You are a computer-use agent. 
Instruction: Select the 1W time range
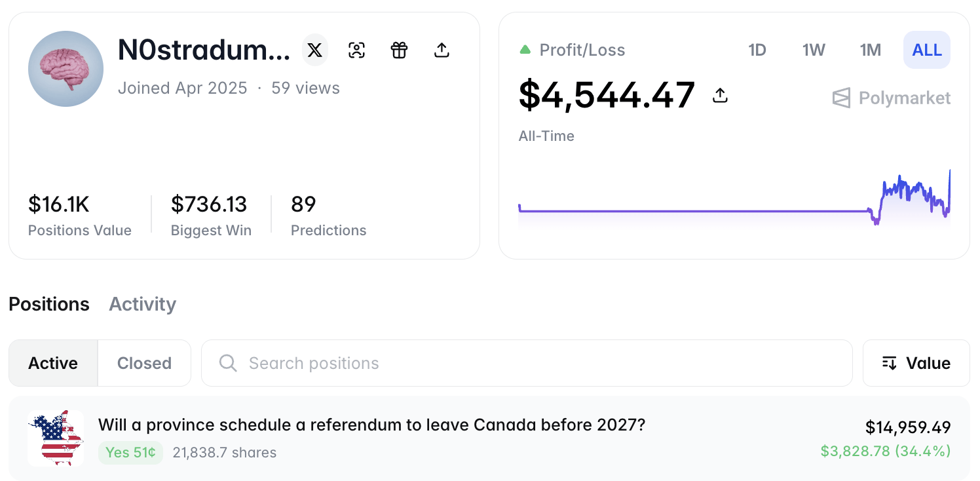click(x=814, y=50)
